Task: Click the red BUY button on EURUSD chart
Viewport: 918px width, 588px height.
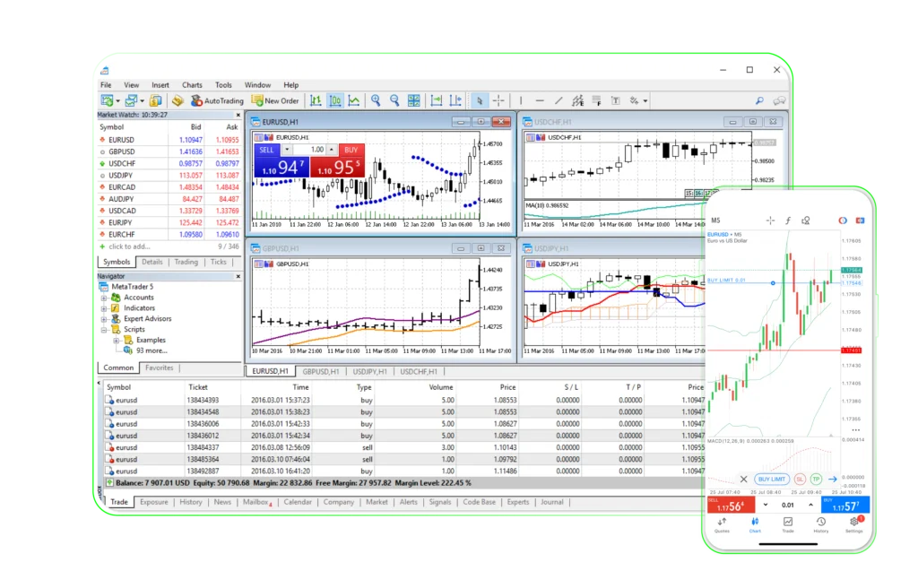Action: point(351,150)
